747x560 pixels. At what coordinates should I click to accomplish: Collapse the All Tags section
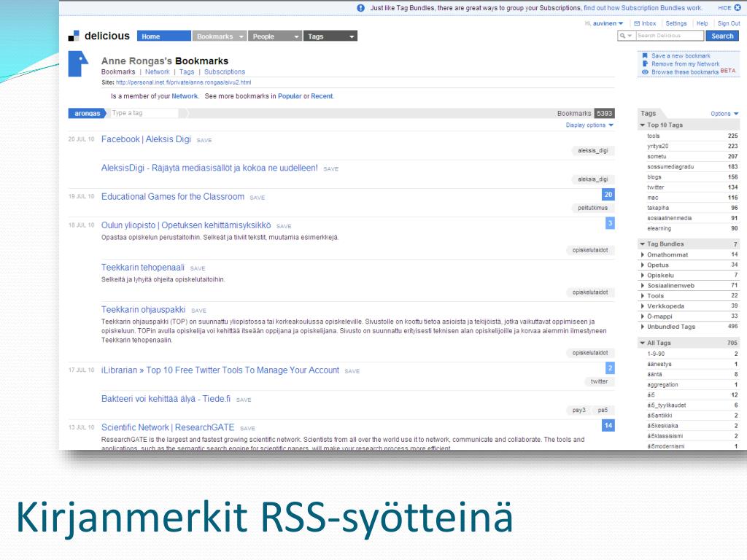(642, 343)
